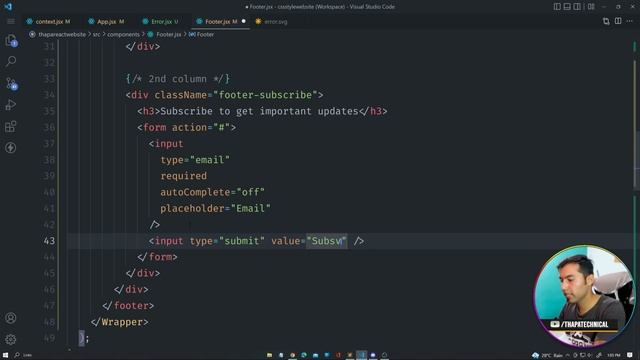Select the Footer.jsx tab
Image resolution: width=640 pixels, height=360 pixels.
point(220,22)
